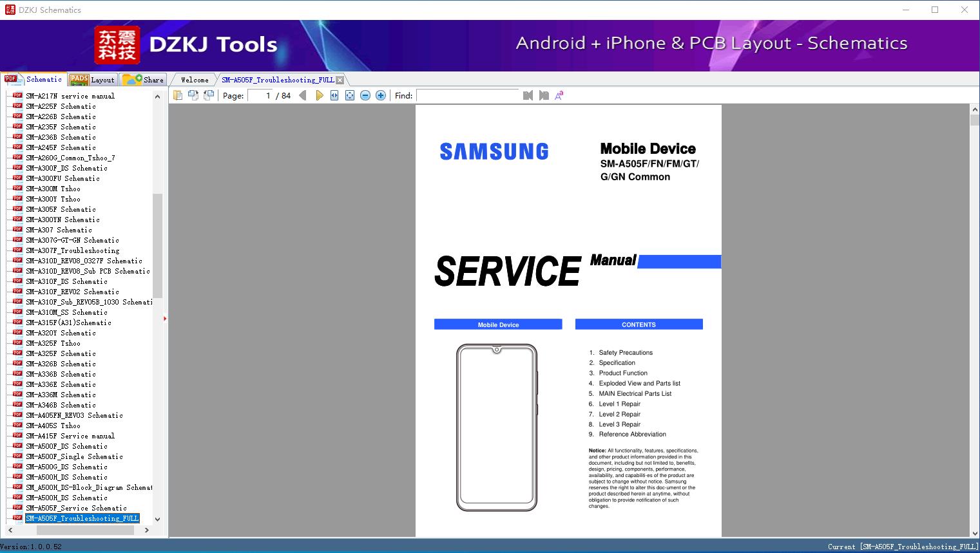980x553 pixels.
Task: Open SM-A226B Schematic file
Action: pos(61,117)
